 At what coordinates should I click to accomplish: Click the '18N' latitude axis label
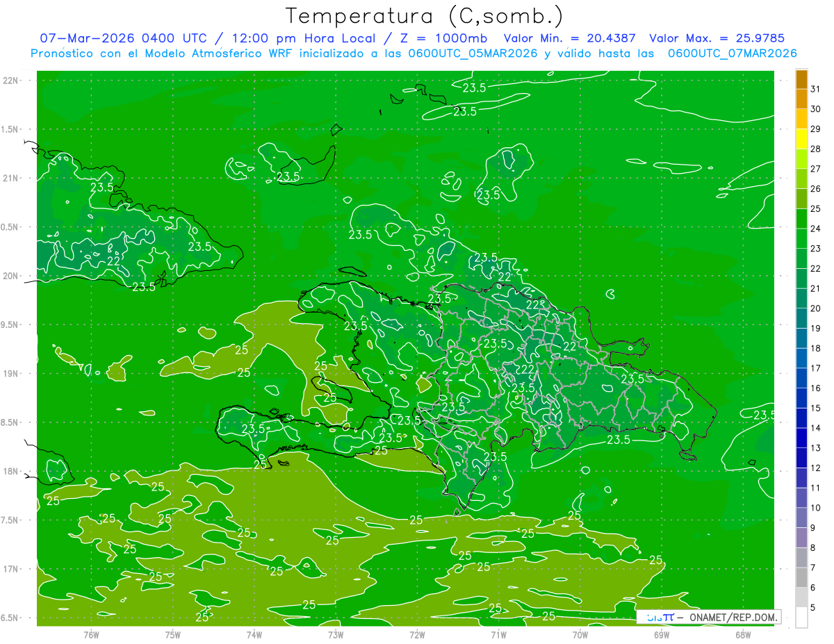(x=10, y=471)
